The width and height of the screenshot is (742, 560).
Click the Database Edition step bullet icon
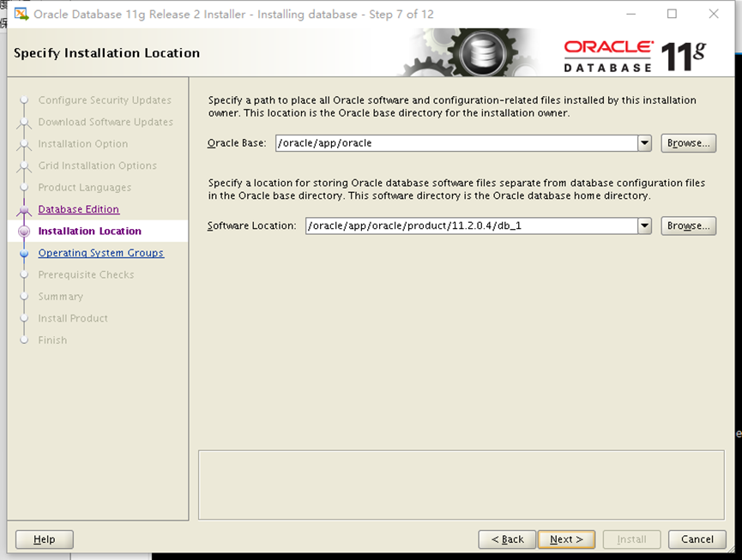coord(24,210)
